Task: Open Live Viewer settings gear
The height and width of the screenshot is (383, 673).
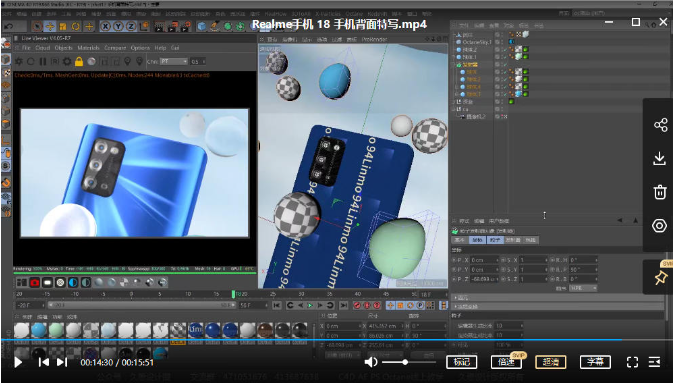Action: 67,61
